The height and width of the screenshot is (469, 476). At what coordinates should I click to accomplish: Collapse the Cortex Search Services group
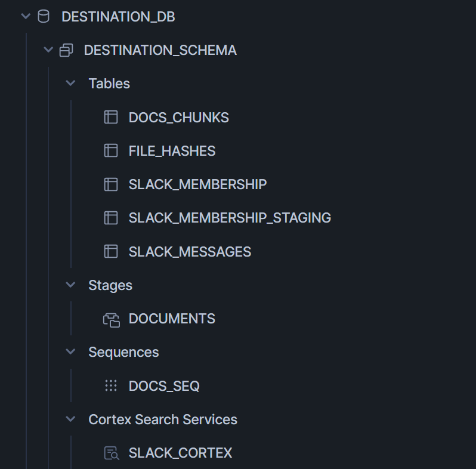[70, 419]
